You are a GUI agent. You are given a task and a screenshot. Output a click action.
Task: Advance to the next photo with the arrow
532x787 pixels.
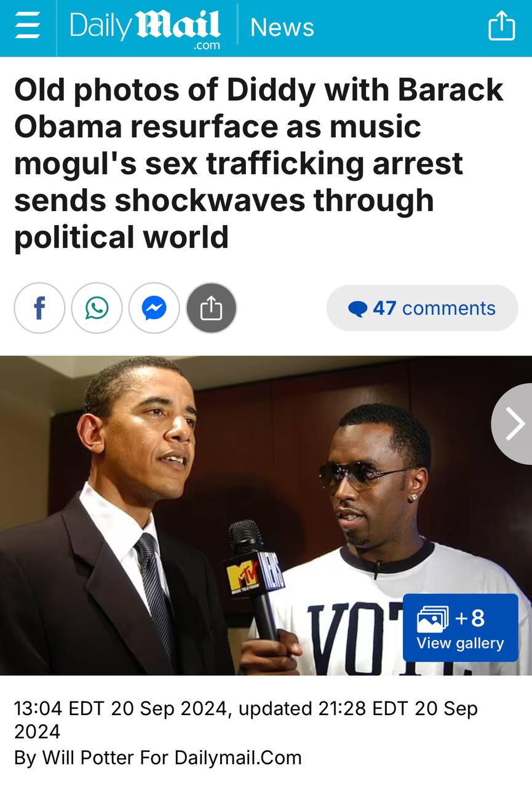[514, 424]
